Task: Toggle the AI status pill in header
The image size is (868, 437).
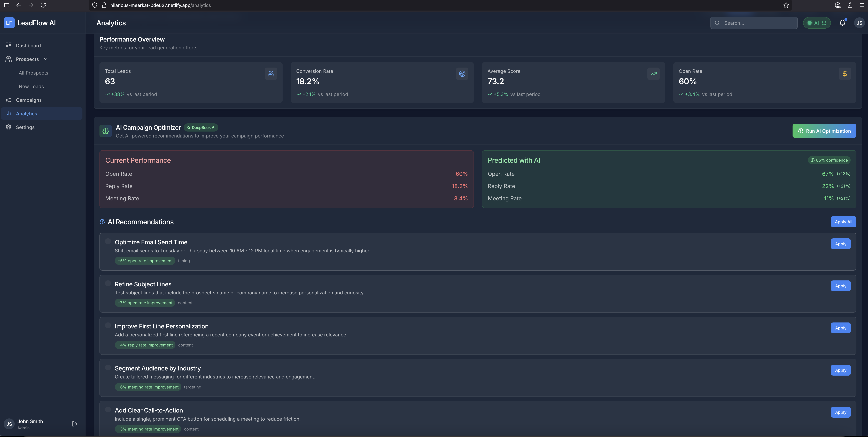Action: pos(816,23)
